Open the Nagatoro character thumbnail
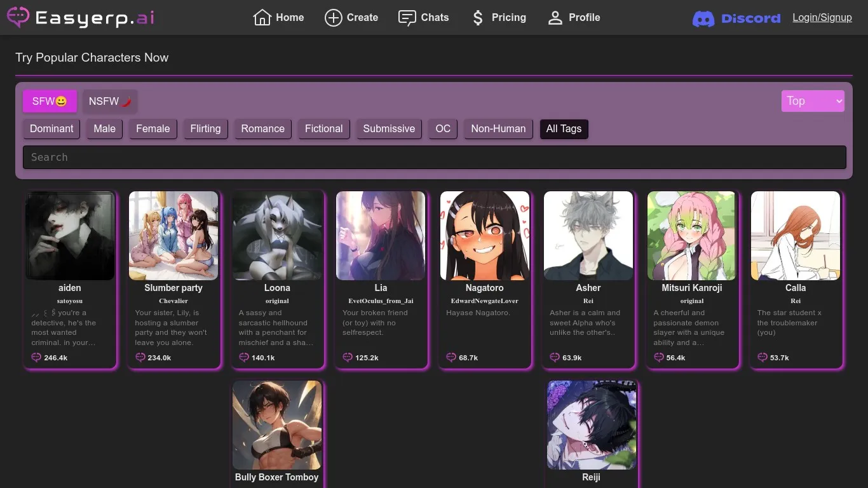This screenshot has width=868, height=488. 485,236
